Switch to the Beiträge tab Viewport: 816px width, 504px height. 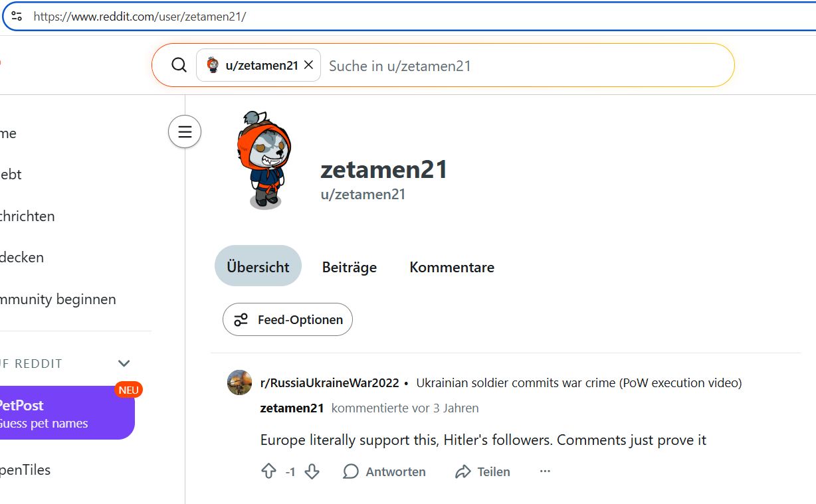[349, 267]
